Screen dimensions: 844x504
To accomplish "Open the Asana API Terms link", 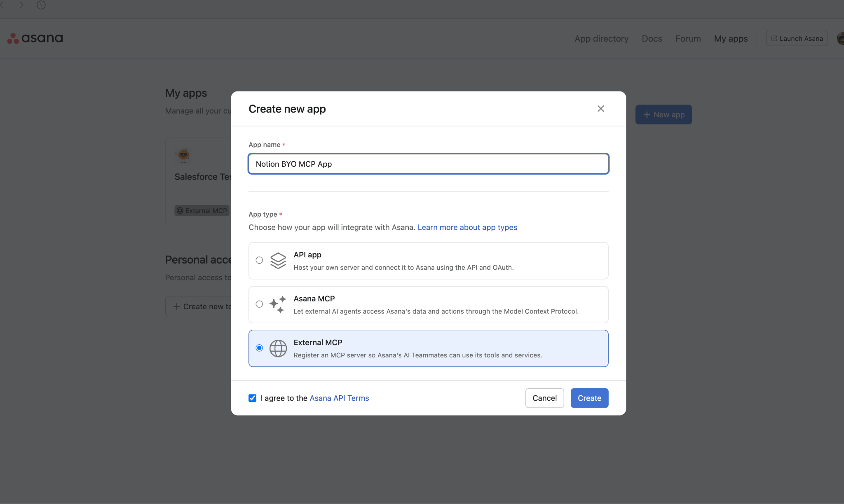I will tap(339, 398).
